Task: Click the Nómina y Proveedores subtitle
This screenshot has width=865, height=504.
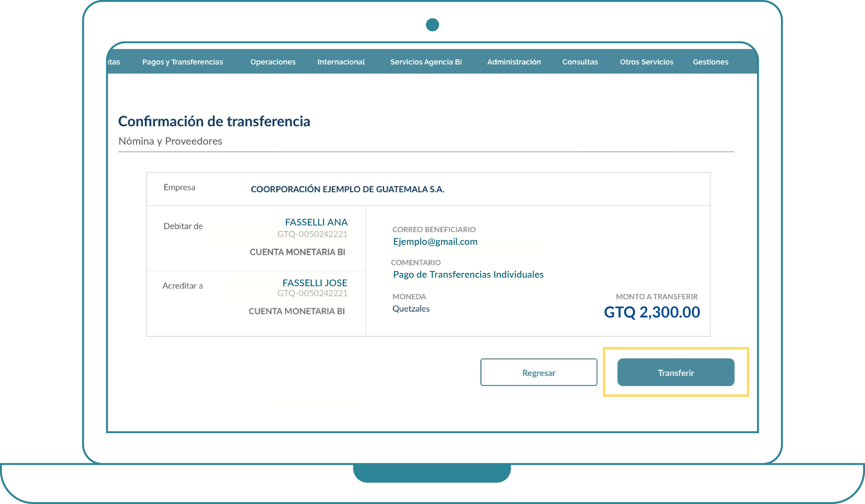Action: point(170,141)
